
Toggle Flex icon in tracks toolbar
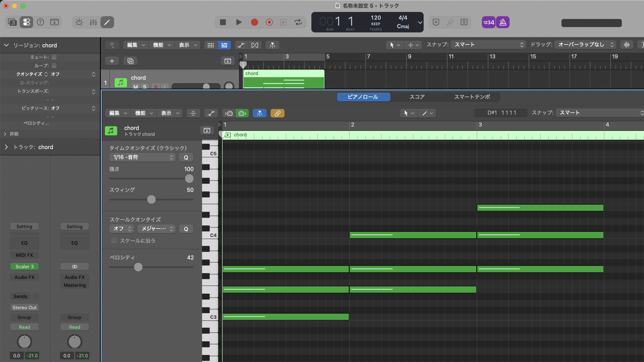(255, 45)
